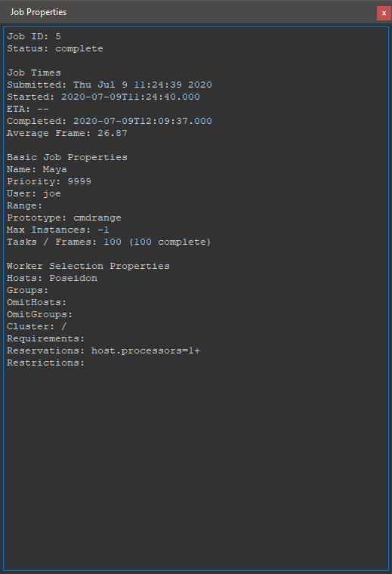Viewport: 392px width, 574px height.
Task: Click the Tasks / Frames line
Action: (x=109, y=242)
